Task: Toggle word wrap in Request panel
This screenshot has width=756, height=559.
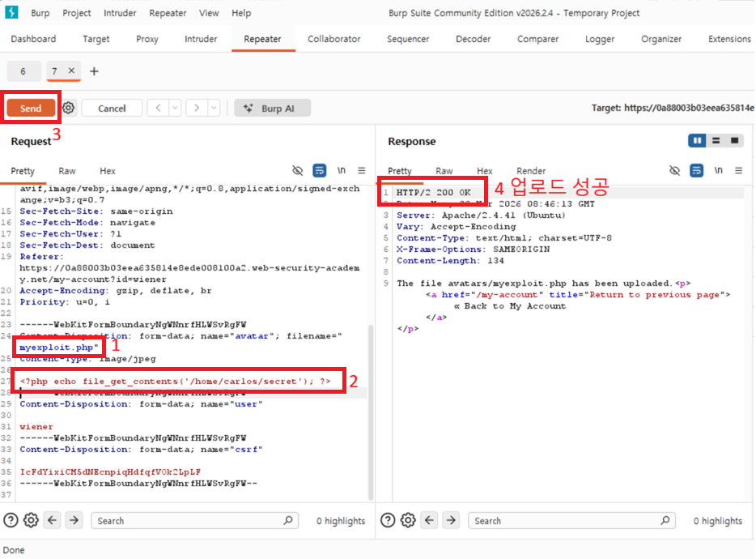Action: pos(319,170)
